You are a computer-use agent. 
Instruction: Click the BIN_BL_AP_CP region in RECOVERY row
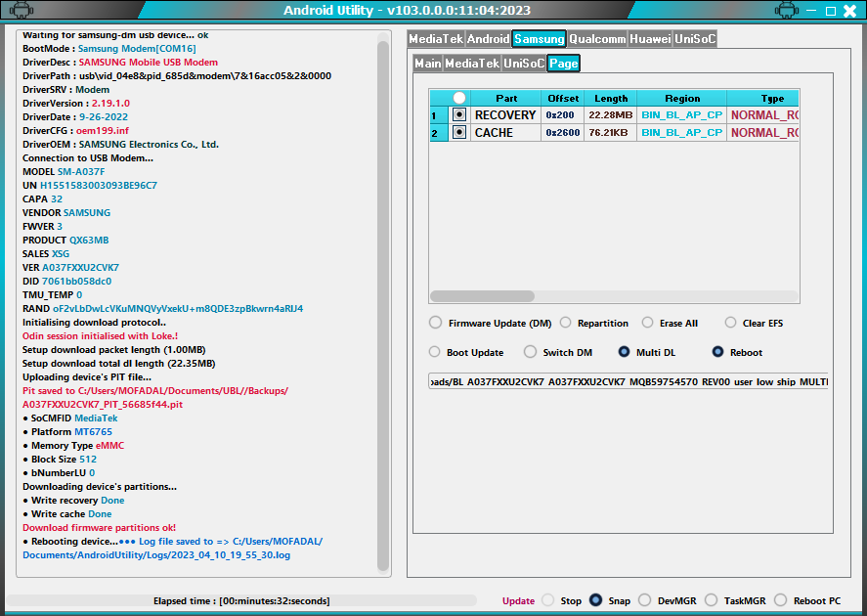point(682,115)
